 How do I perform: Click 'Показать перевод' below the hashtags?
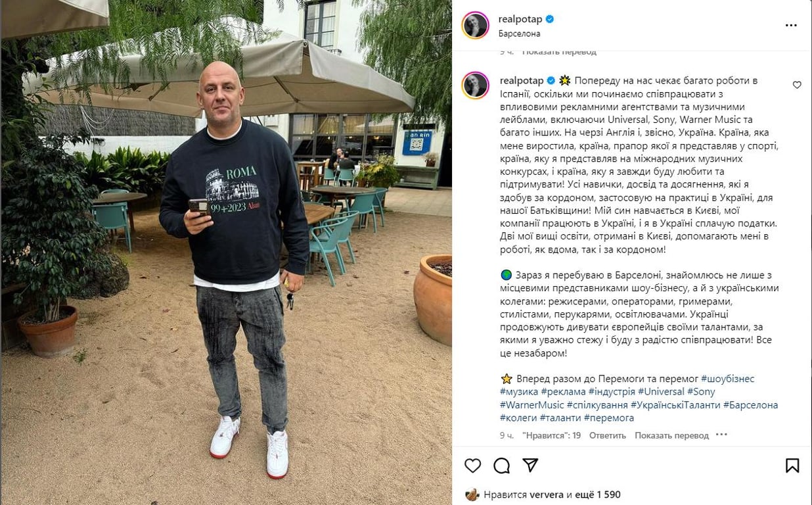(x=672, y=435)
